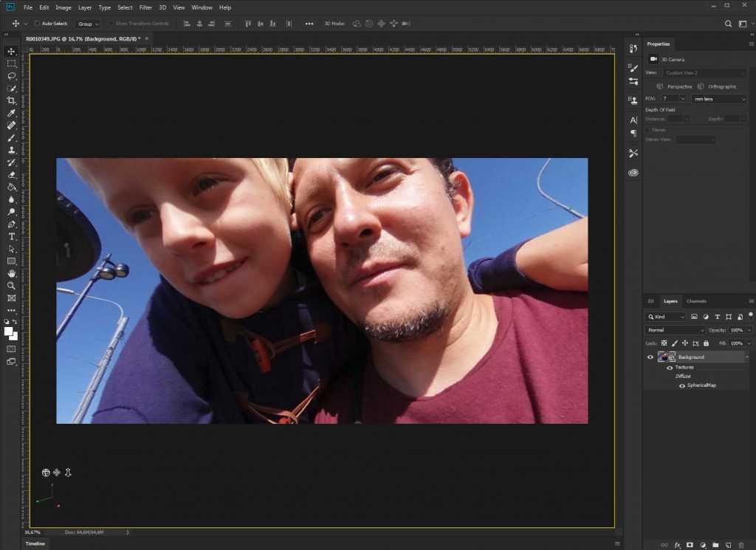Switch to the Channels tab
This screenshot has width=756, height=550.
[696, 301]
